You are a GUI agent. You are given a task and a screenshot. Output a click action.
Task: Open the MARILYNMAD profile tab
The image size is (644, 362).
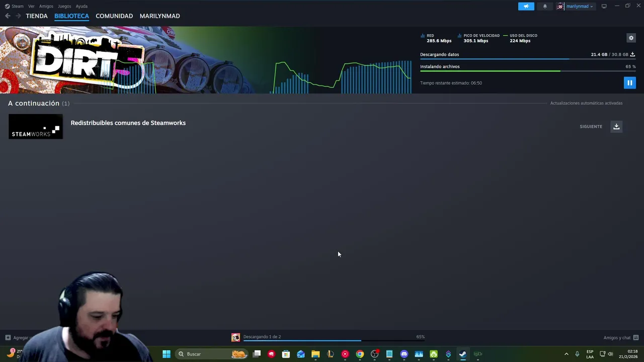159,16
